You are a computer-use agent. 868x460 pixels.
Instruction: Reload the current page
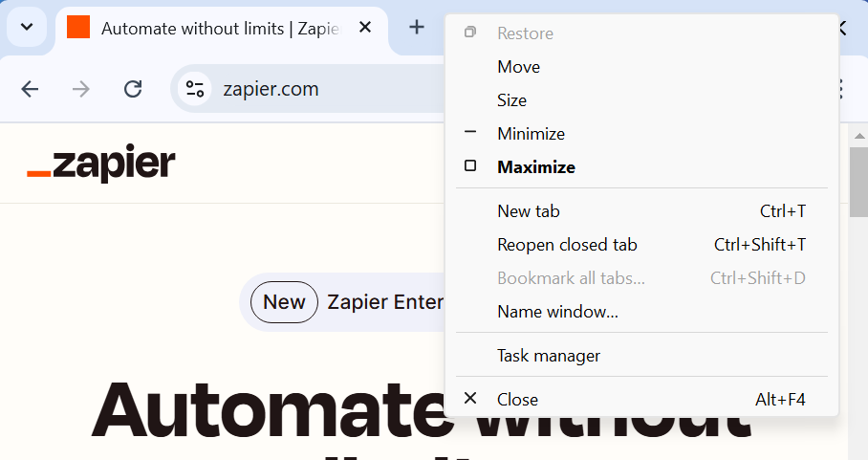[133, 89]
